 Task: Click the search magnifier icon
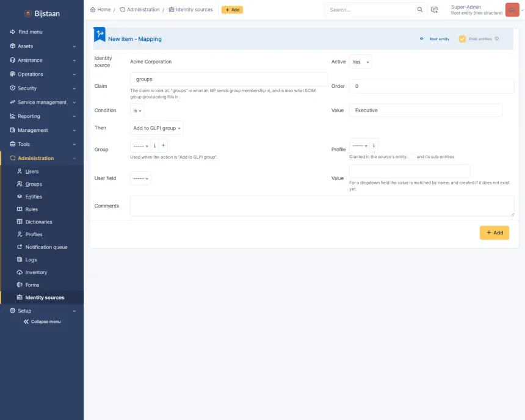(x=420, y=10)
